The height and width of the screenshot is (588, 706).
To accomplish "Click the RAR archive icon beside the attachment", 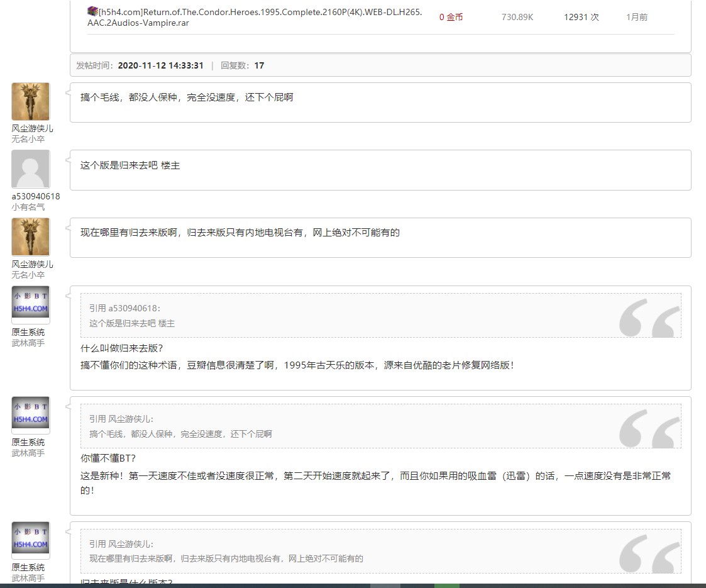I will (x=92, y=11).
